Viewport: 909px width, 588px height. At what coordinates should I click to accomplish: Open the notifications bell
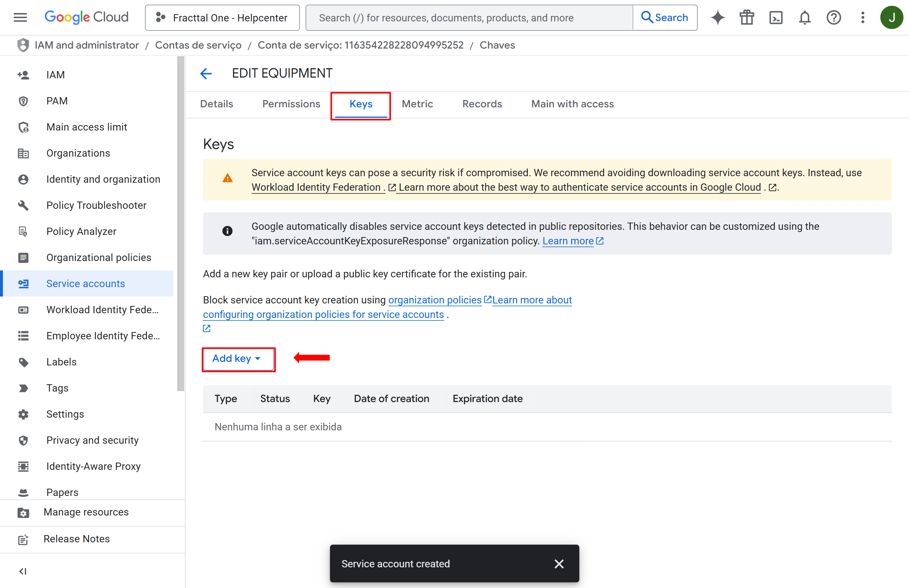click(804, 17)
